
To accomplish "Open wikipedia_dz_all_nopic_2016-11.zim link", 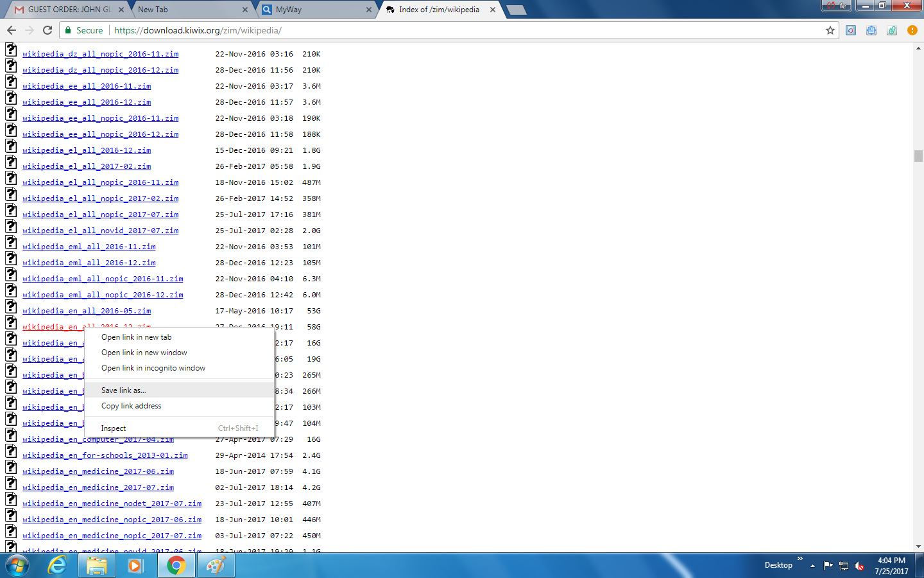I will click(x=101, y=54).
